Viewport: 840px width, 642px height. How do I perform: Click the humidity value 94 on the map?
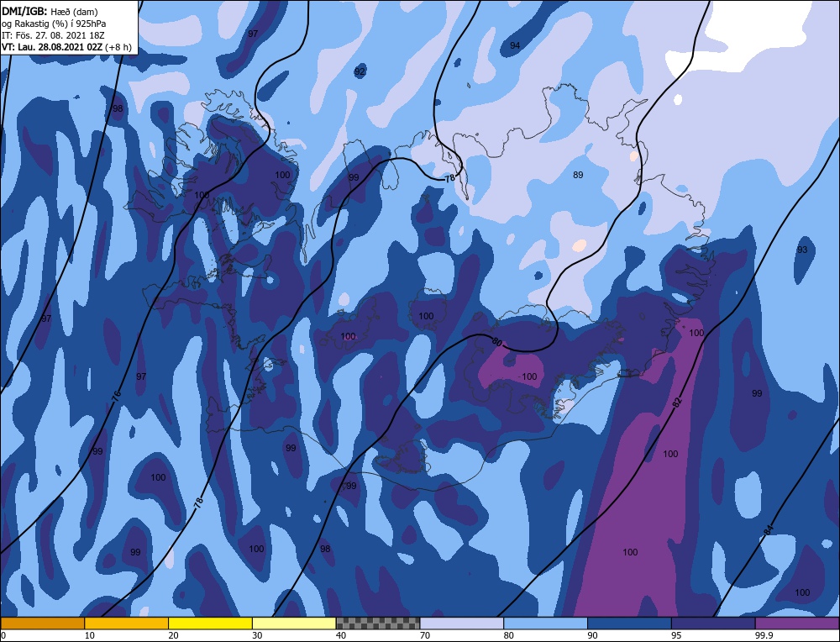tap(515, 45)
